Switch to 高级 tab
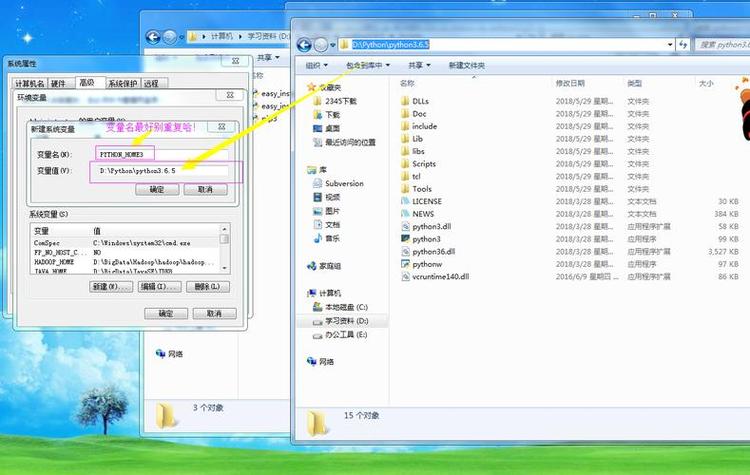Screen dimensions: 750x475 (x=87, y=82)
